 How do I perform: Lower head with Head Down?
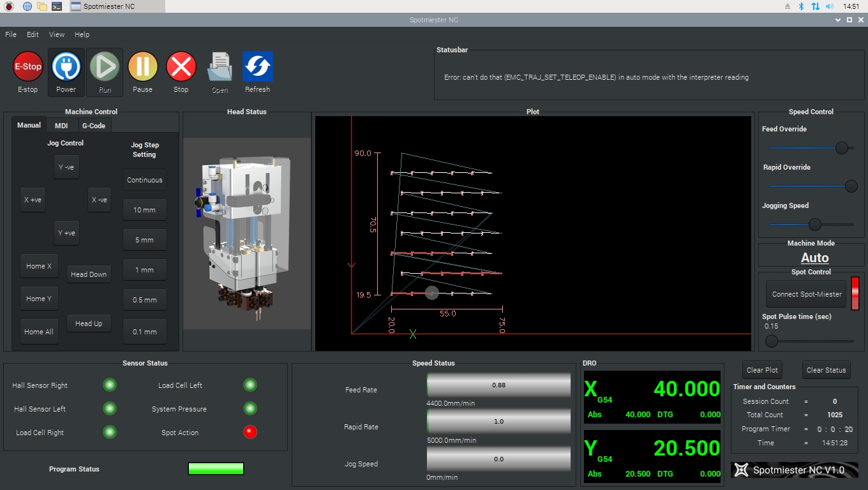89,274
